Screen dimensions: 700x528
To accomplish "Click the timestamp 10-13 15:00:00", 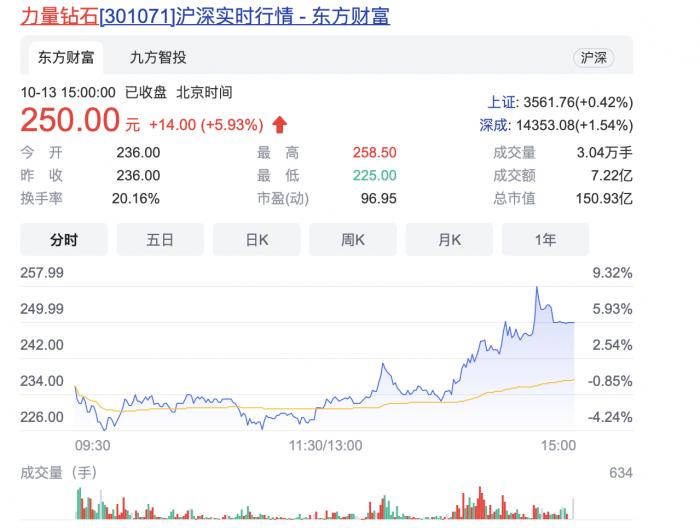I will click(x=68, y=92).
